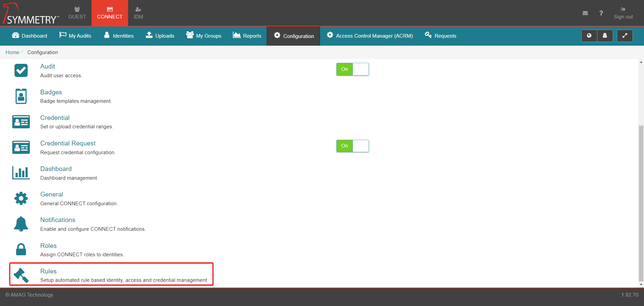Image resolution: width=644 pixels, height=306 pixels.
Task: Open My Groups in the navigation bar
Action: pyautogui.click(x=204, y=36)
